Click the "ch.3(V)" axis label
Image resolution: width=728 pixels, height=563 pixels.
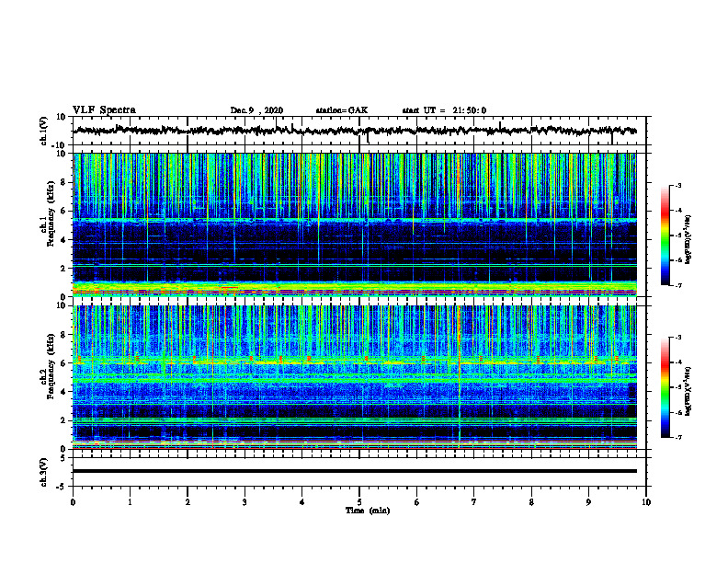[x=43, y=472]
